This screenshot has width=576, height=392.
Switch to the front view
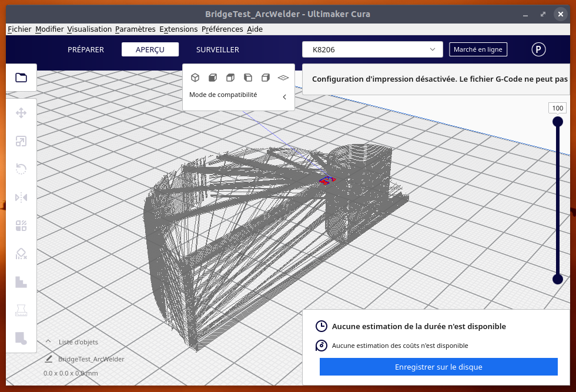[213, 78]
